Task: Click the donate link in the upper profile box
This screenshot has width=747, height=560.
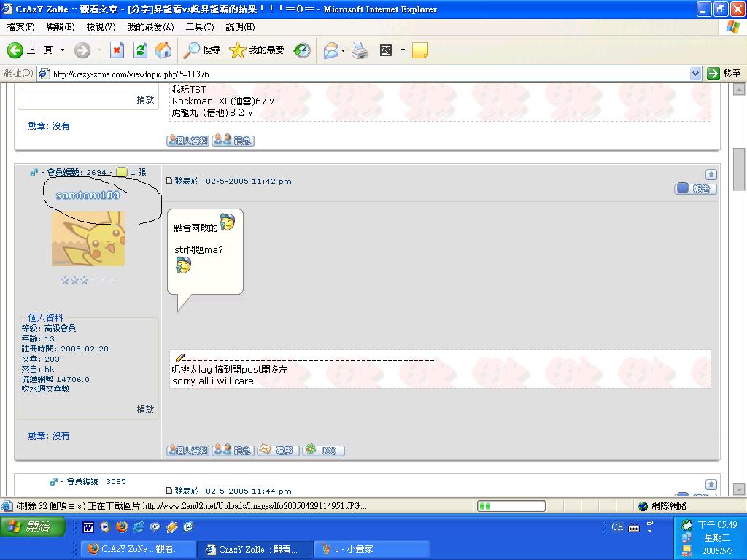Action: pyautogui.click(x=145, y=99)
